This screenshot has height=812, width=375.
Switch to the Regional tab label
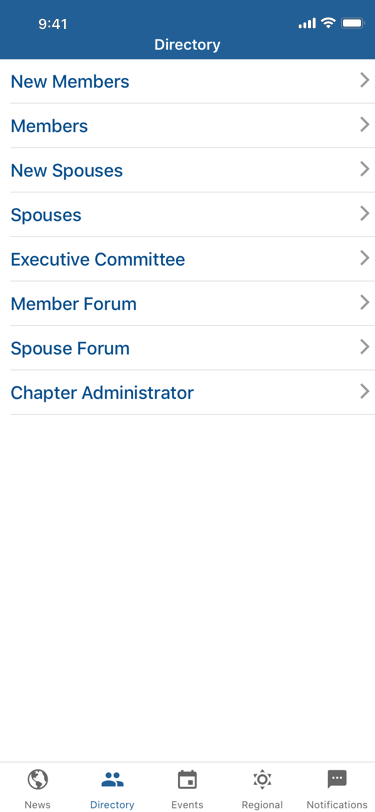point(262,805)
